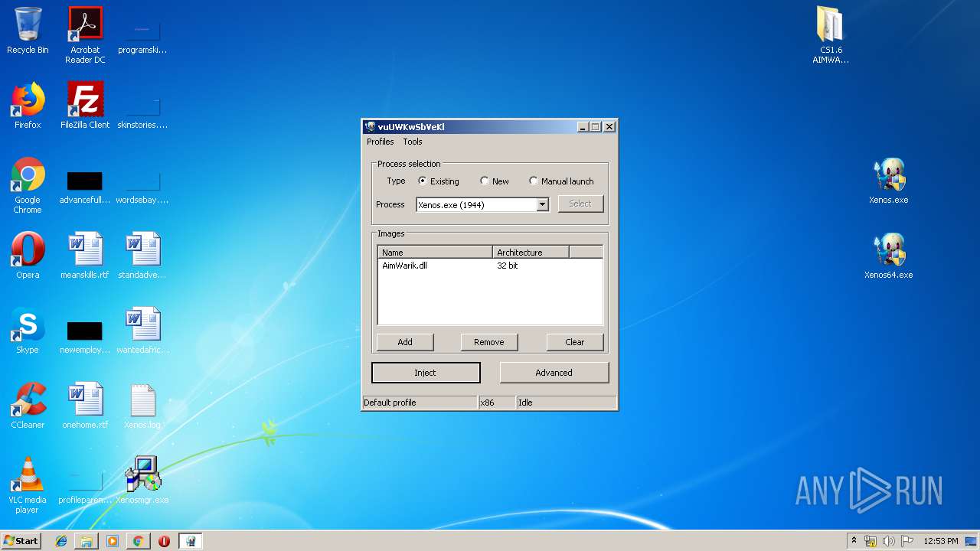Open the Profiles menu
The height and width of the screenshot is (551, 980).
380,142
